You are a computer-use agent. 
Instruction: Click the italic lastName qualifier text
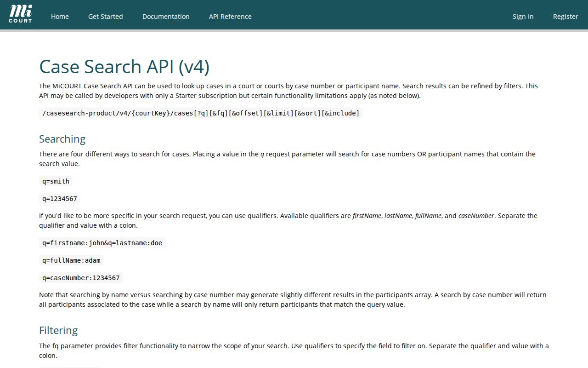point(398,216)
